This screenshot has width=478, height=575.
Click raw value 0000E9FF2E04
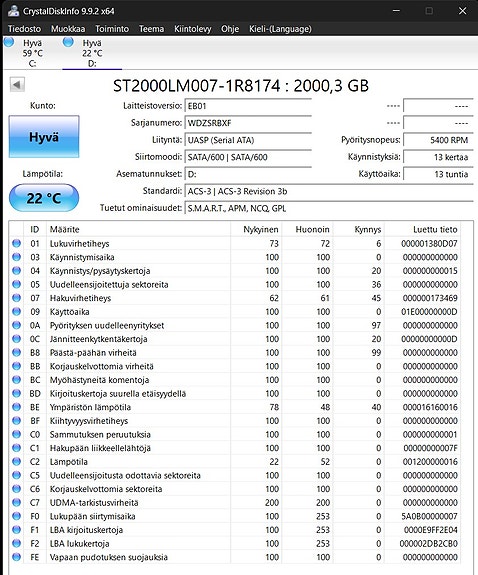(x=431, y=530)
